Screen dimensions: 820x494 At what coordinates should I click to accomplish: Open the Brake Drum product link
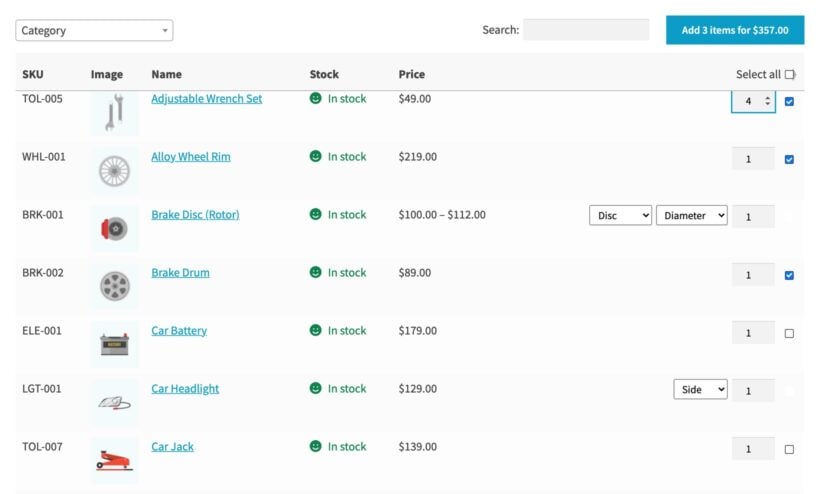[x=180, y=273]
